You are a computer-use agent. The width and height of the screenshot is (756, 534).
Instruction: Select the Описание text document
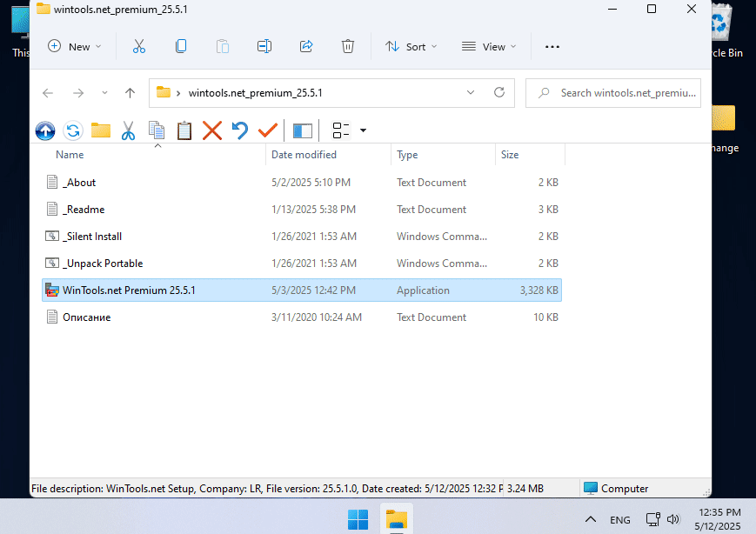pos(302,317)
